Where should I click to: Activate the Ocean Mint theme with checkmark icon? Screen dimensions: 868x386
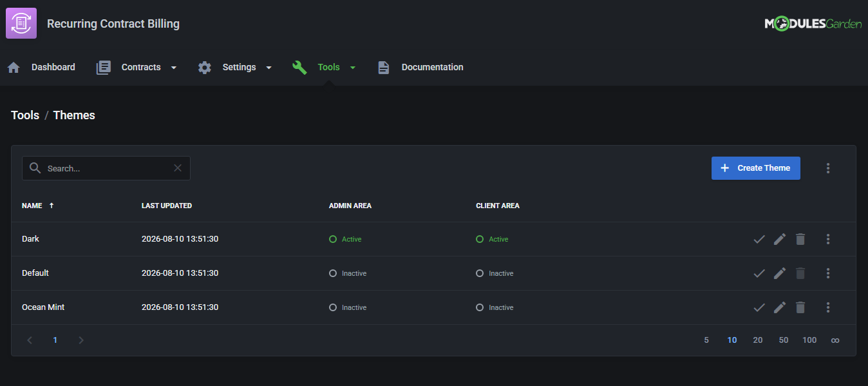[x=759, y=307]
